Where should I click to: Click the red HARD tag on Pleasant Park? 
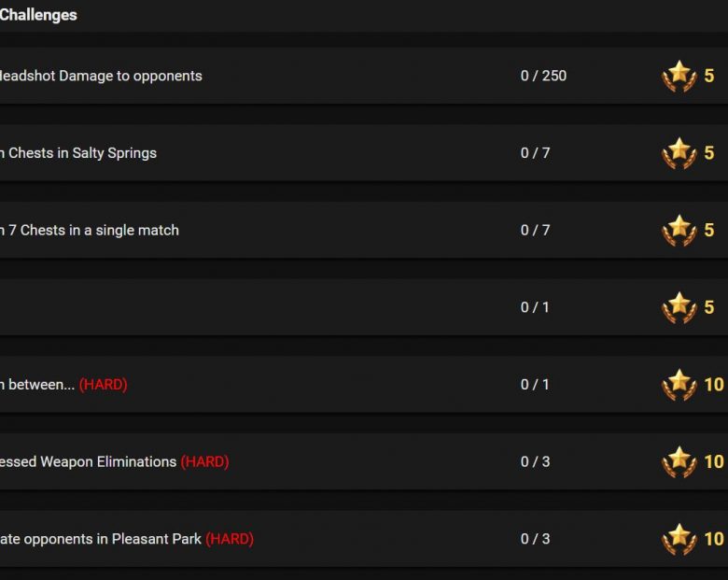pos(230,539)
